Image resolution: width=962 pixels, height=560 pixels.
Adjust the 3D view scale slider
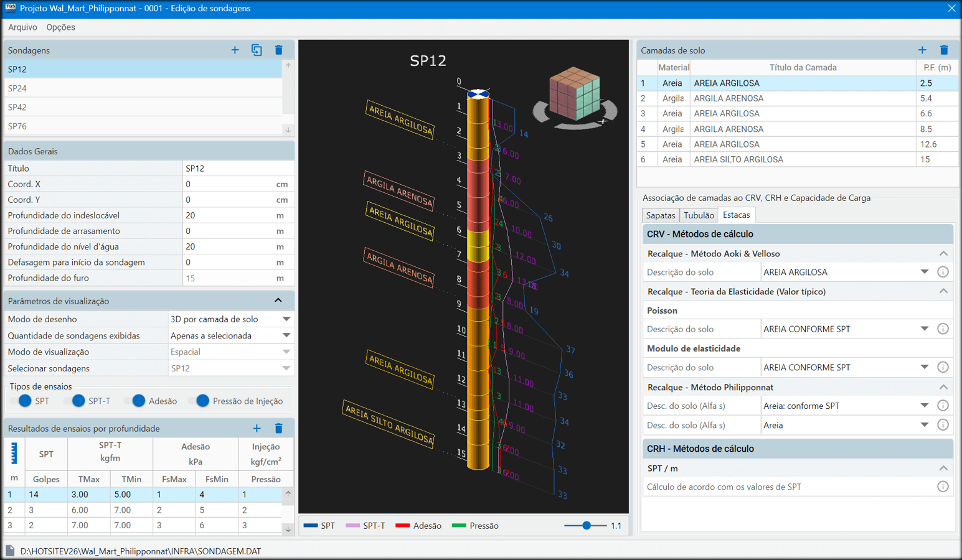tap(586, 526)
